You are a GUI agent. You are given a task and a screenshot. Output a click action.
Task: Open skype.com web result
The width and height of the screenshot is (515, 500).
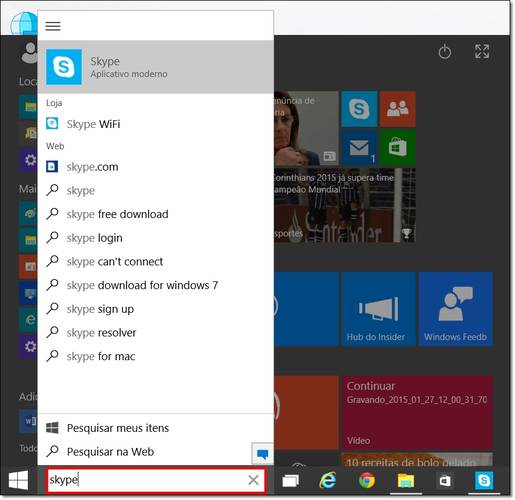[156, 167]
